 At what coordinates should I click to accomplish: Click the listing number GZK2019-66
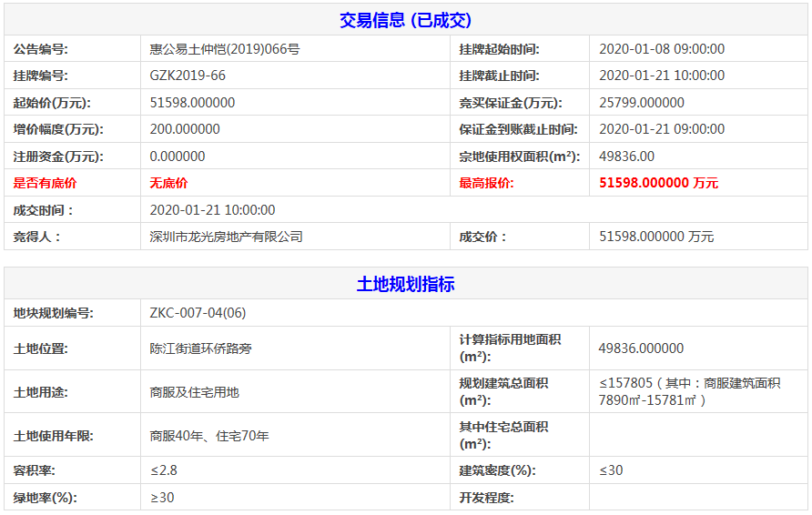tap(188, 76)
